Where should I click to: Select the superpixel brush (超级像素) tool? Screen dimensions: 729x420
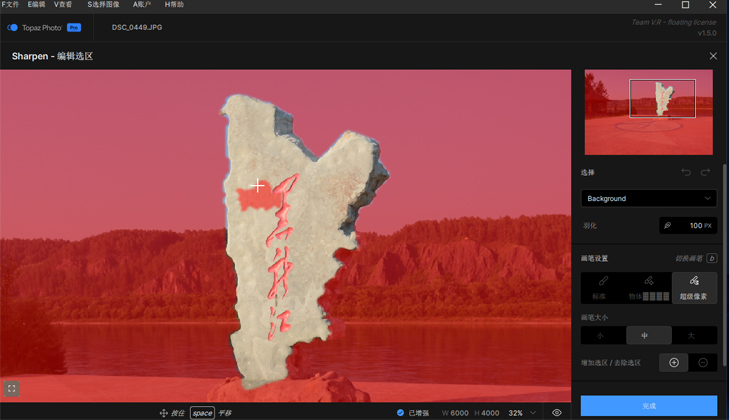[x=694, y=287]
